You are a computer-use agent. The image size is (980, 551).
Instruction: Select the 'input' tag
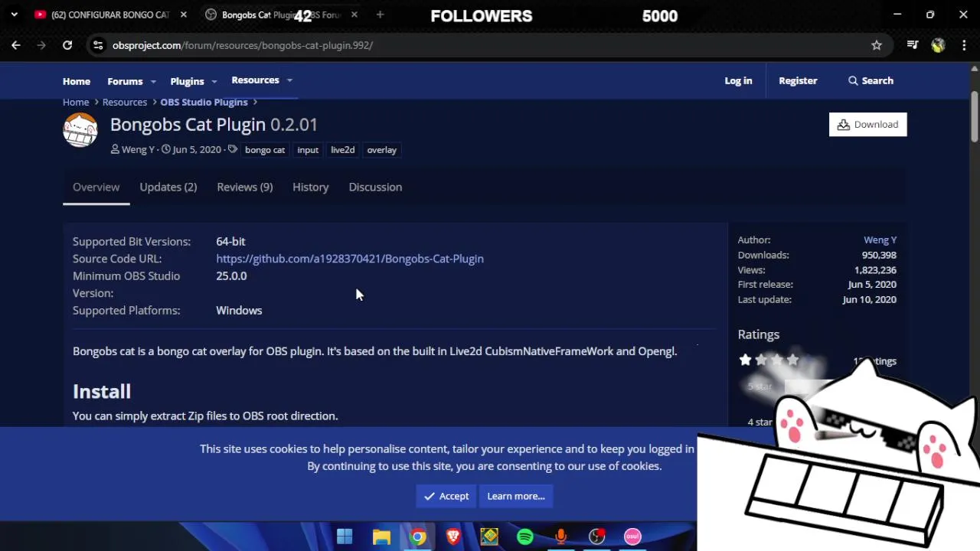(308, 150)
